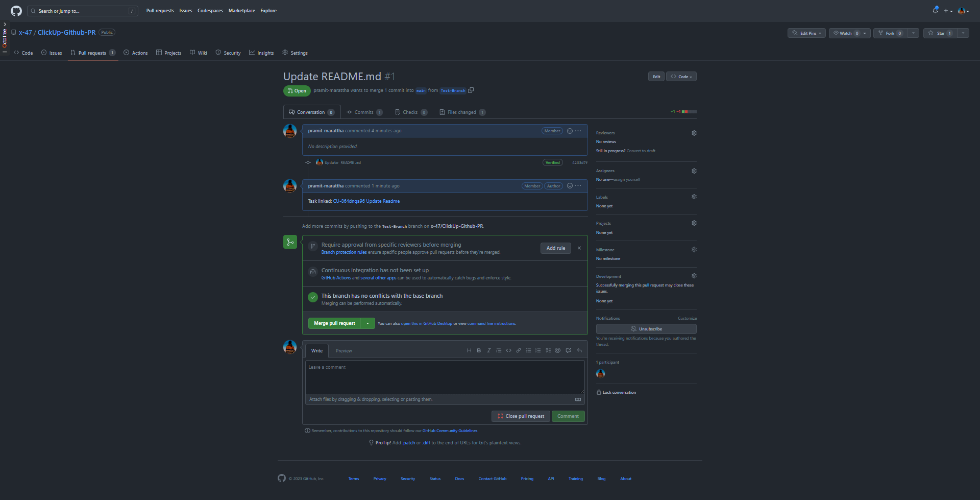This screenshot has height=500, width=980.
Task: Add a bulleted list to the comment
Action: pos(528,350)
